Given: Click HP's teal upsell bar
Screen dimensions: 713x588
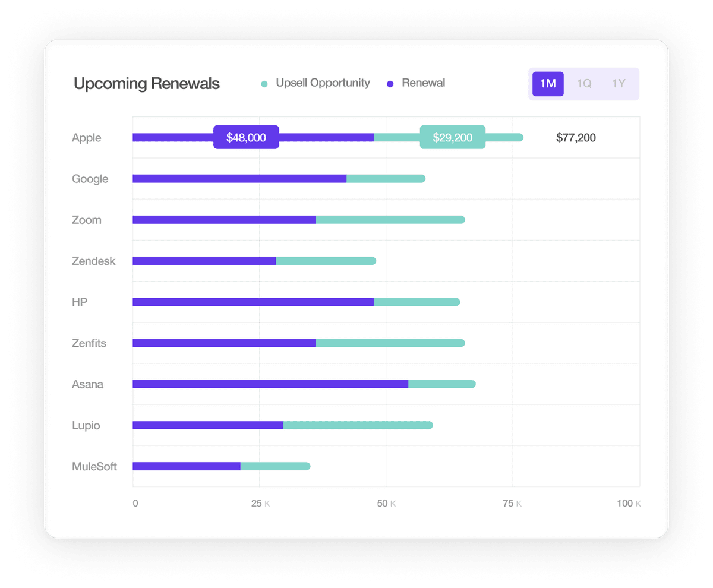Looking at the screenshot, I should 417,302.
